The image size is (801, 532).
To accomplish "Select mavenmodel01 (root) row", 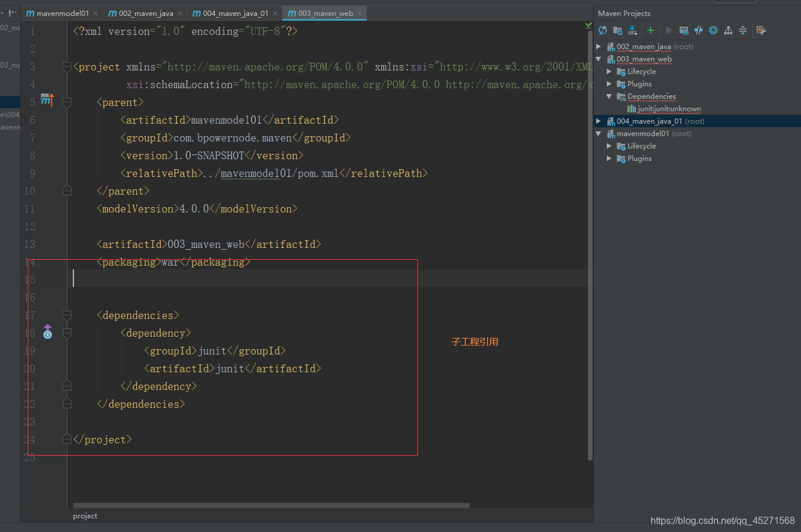I will tap(697, 133).
